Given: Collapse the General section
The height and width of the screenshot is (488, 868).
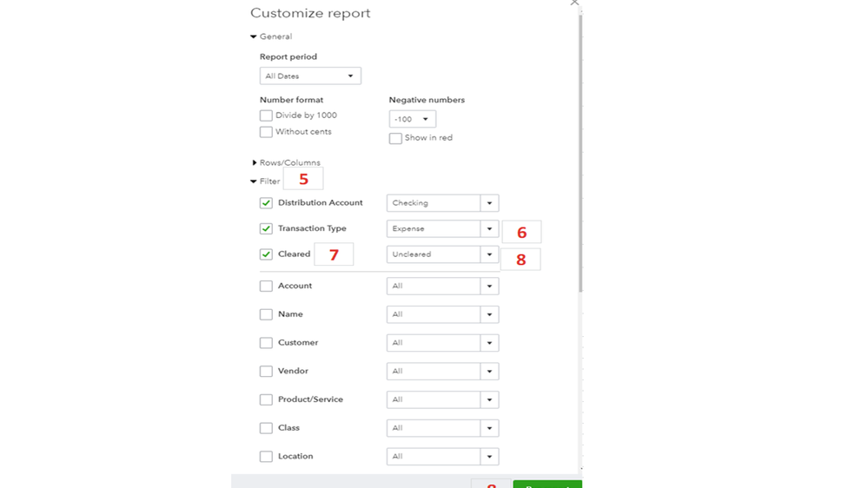Looking at the screenshot, I should (254, 37).
